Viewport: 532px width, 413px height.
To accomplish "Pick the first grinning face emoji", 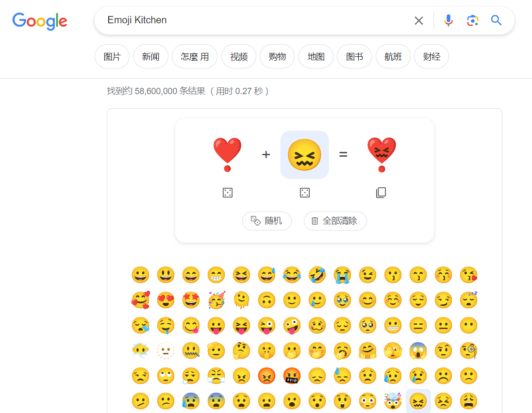I will 140,275.
